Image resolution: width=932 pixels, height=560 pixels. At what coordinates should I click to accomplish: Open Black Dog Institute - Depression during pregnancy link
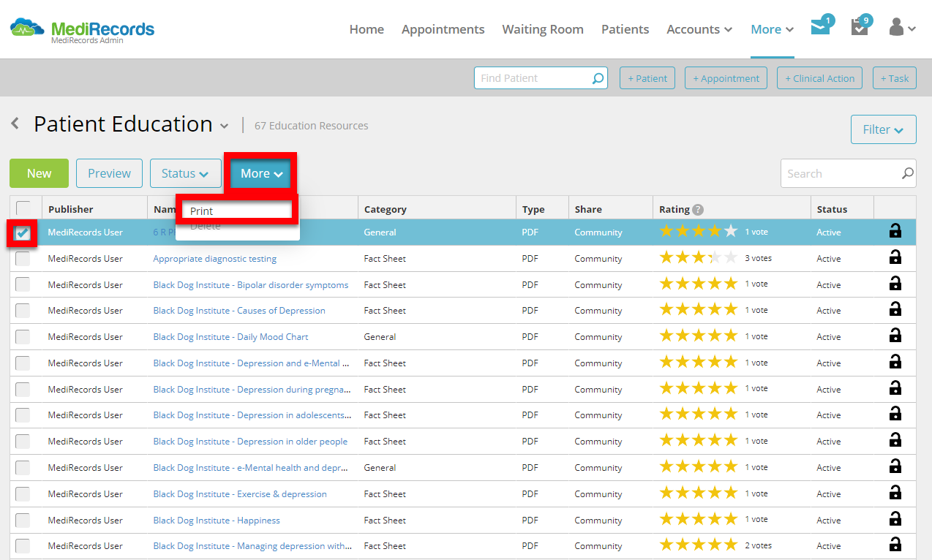pos(252,389)
